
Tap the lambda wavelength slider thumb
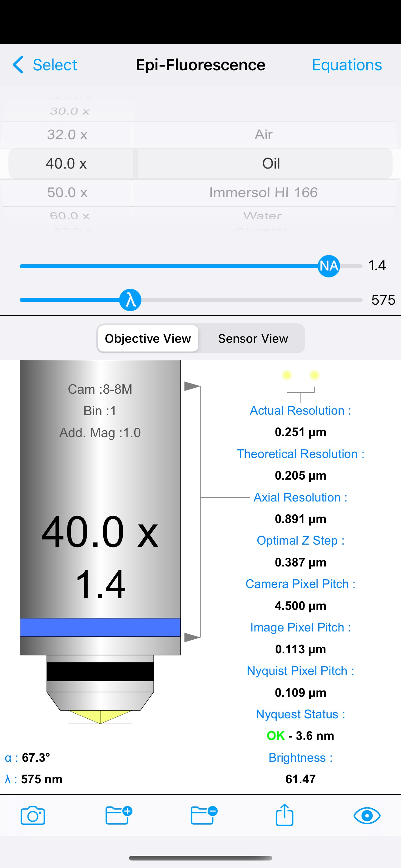(130, 300)
